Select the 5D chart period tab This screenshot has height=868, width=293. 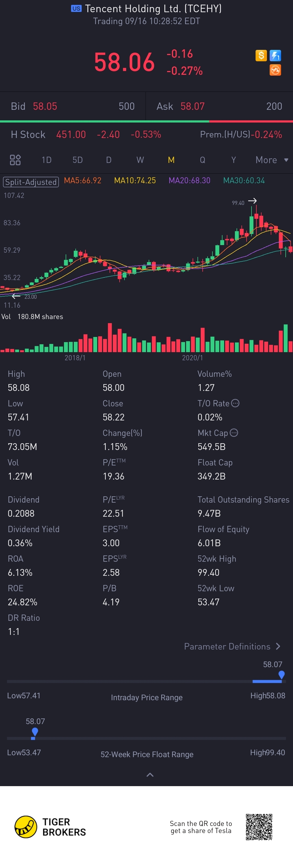pyautogui.click(x=78, y=160)
